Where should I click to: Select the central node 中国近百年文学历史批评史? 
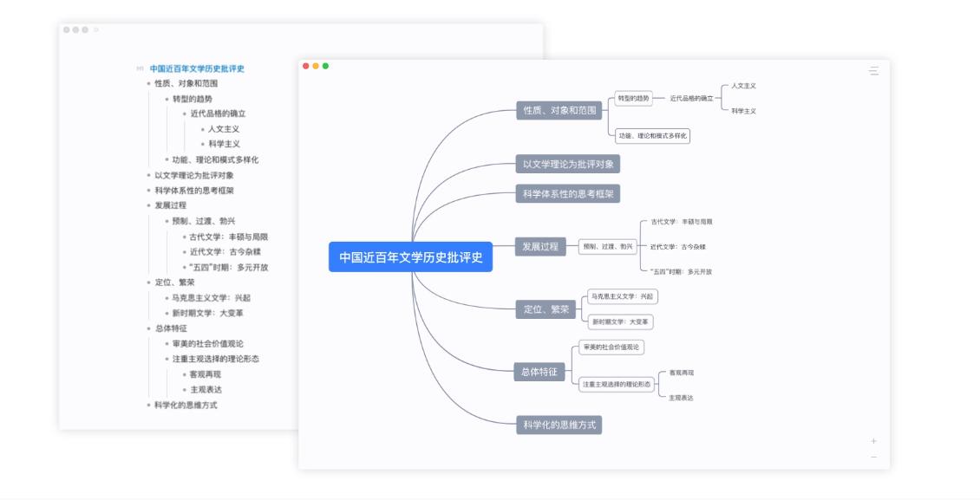click(411, 256)
